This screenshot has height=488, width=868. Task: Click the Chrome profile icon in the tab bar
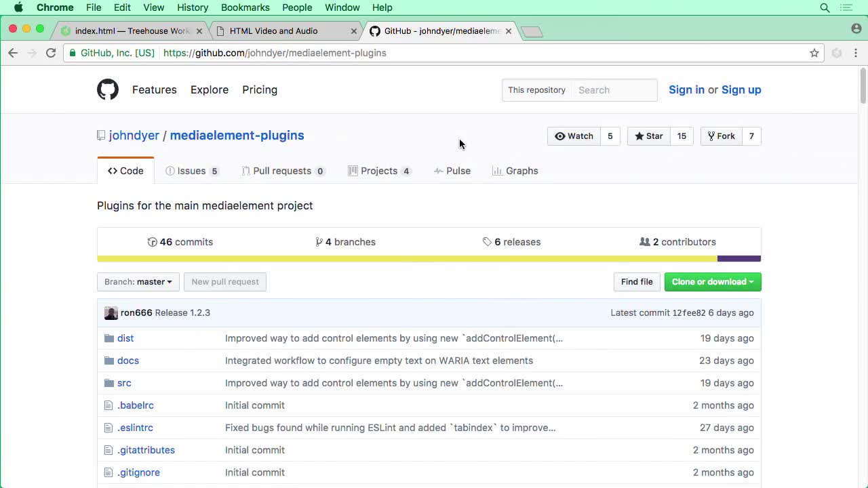click(x=856, y=28)
